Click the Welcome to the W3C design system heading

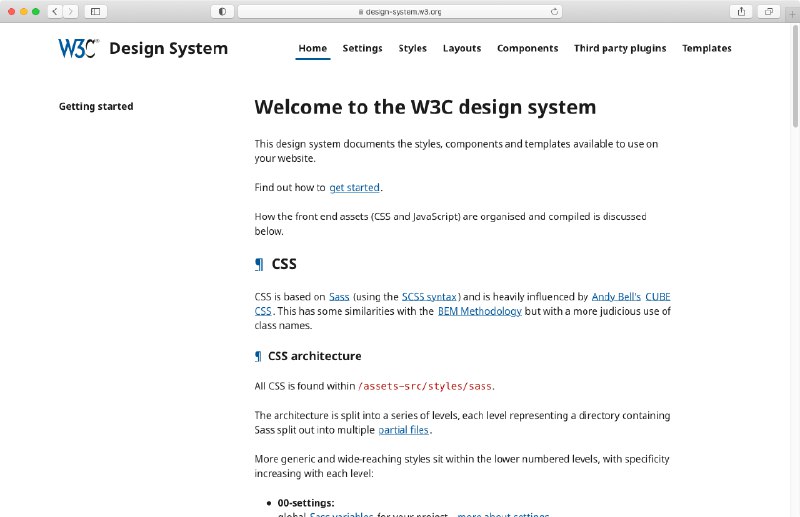coord(425,107)
